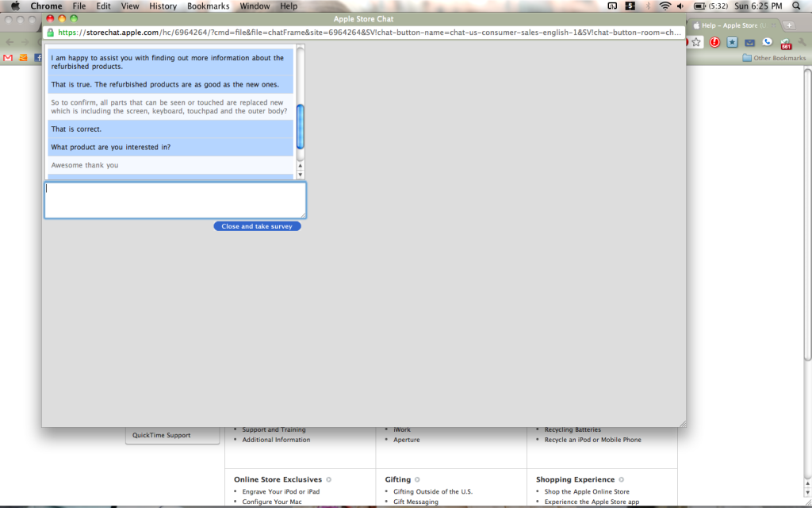
Task: Open the Window menu
Action: coord(255,6)
